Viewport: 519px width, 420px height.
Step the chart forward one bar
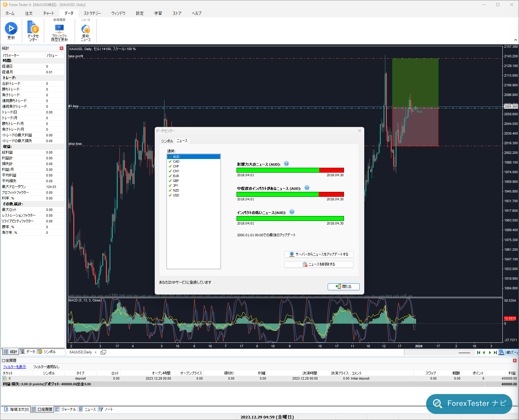pos(490,352)
